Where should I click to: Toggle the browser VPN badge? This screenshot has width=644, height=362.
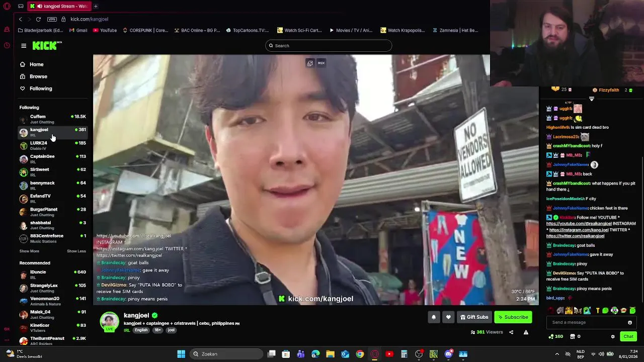(x=52, y=19)
